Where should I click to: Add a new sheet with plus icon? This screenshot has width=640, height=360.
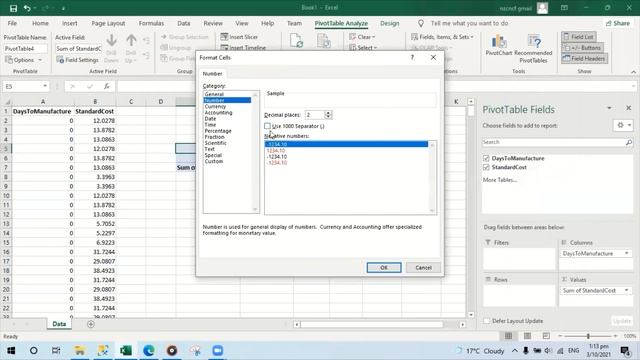click(x=91, y=324)
